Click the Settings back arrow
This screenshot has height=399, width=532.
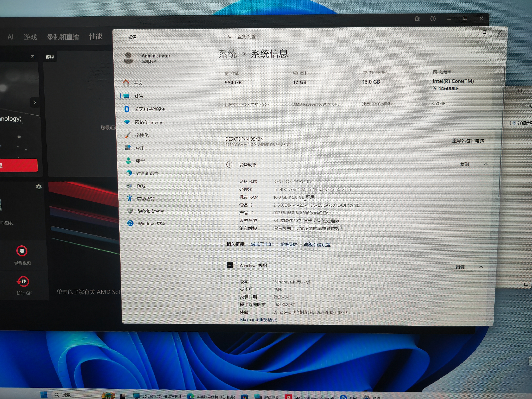(120, 37)
